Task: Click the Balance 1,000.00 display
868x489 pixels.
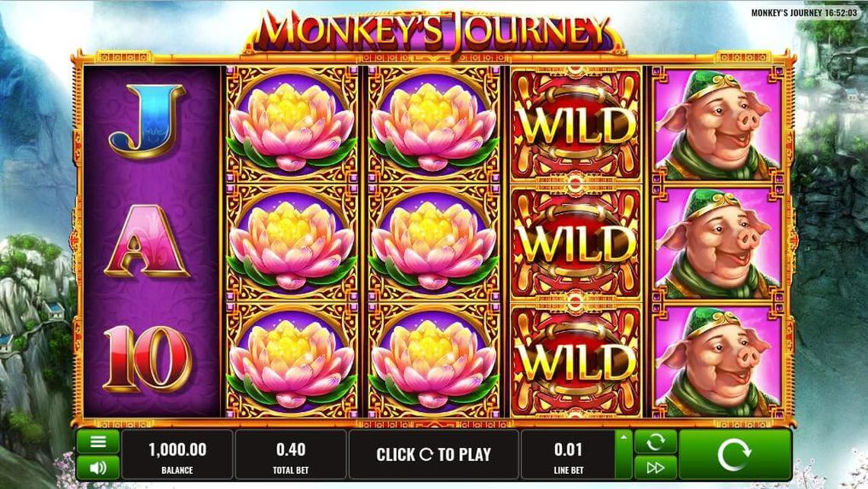Action: tap(177, 455)
